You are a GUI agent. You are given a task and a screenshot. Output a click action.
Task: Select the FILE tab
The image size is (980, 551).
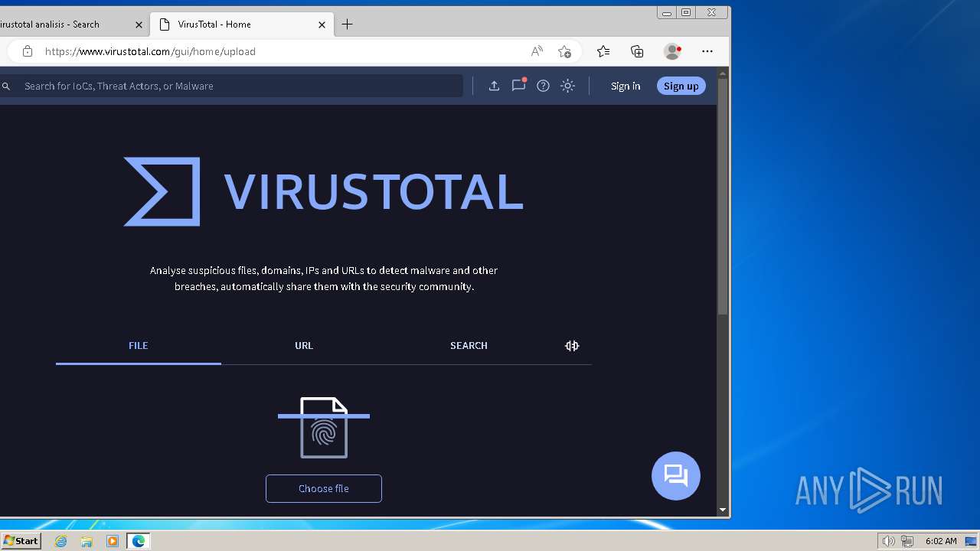pyautogui.click(x=139, y=346)
